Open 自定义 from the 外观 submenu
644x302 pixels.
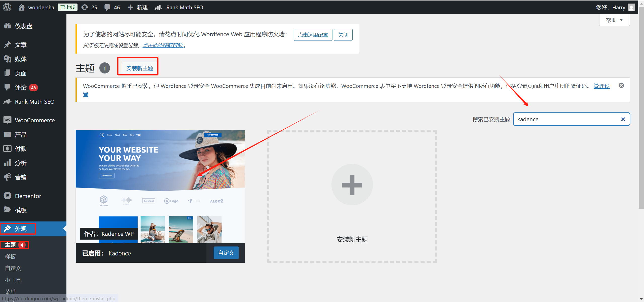pyautogui.click(x=13, y=268)
